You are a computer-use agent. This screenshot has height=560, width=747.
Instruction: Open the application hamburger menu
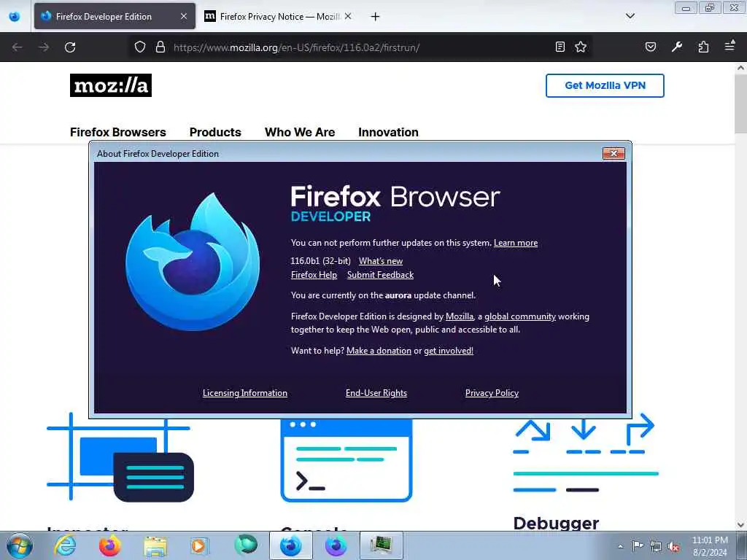tap(729, 46)
